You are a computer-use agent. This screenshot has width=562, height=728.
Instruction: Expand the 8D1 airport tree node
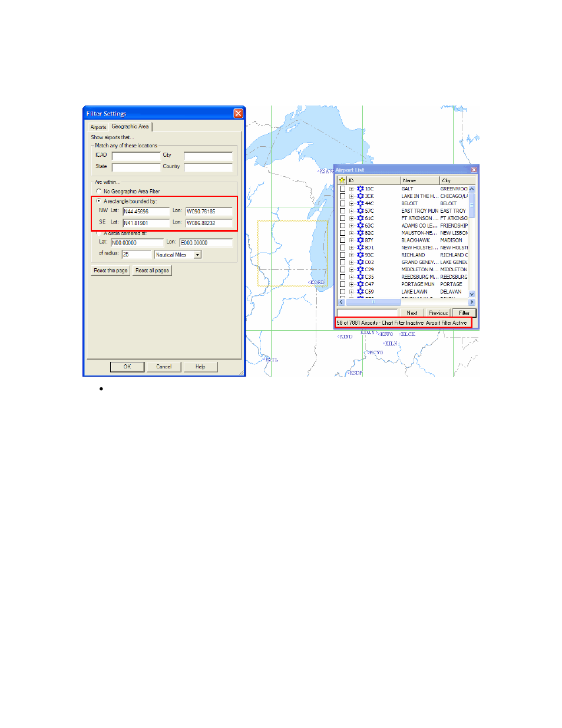pos(352,248)
